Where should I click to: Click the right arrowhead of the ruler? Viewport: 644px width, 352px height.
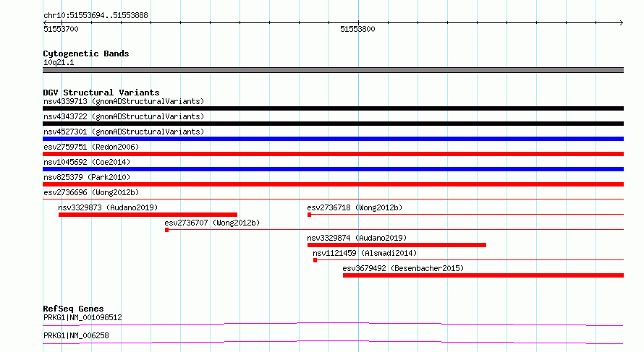click(622, 22)
